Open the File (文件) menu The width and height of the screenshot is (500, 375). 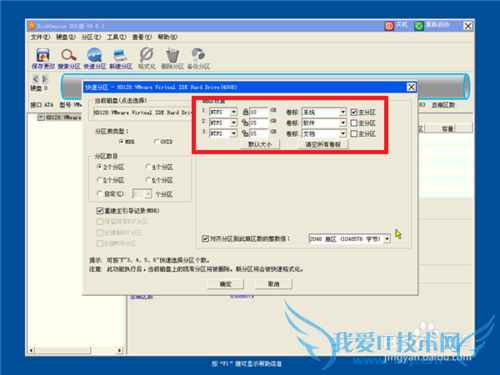pyautogui.click(x=40, y=37)
